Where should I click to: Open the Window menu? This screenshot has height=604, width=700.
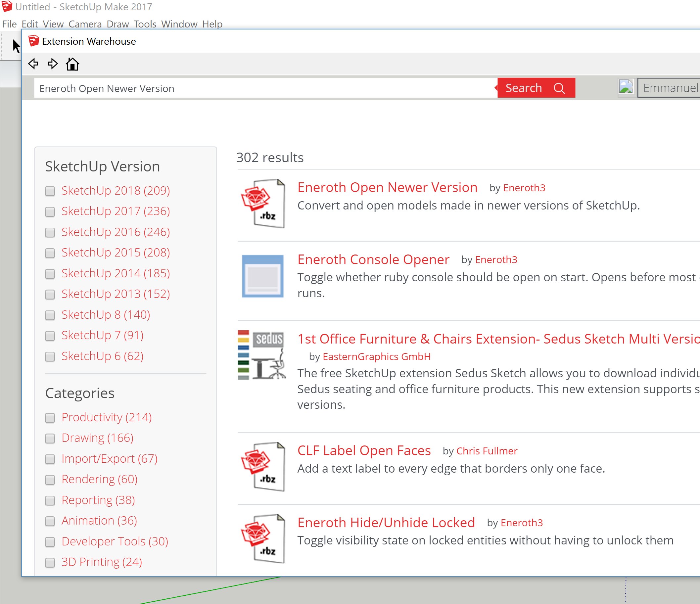(x=179, y=24)
